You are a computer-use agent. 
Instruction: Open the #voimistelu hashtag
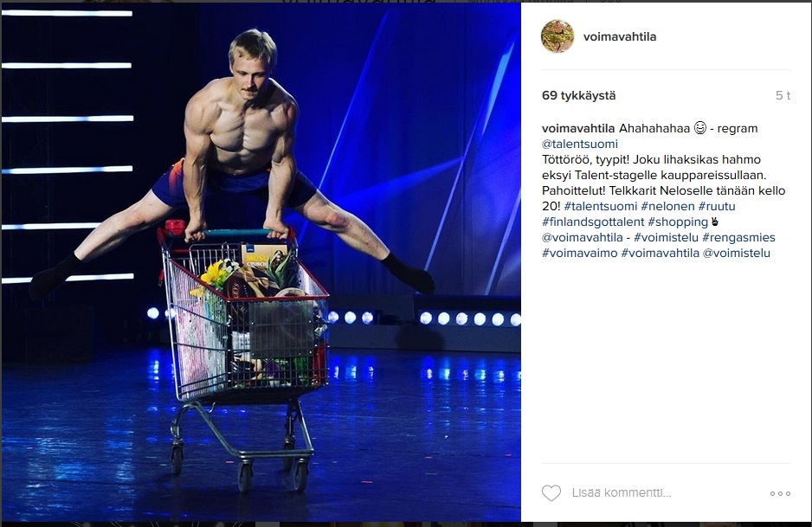[666, 238]
